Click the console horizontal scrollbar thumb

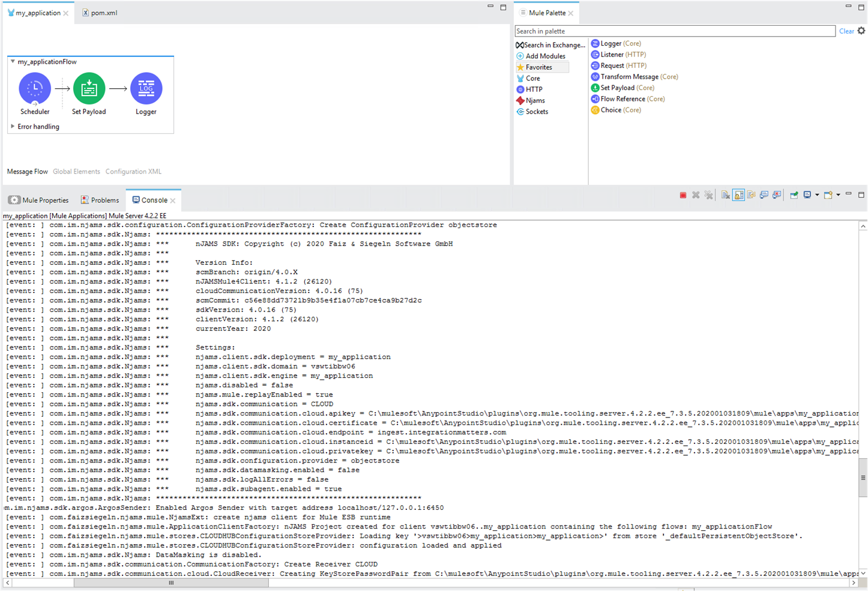pos(170,583)
